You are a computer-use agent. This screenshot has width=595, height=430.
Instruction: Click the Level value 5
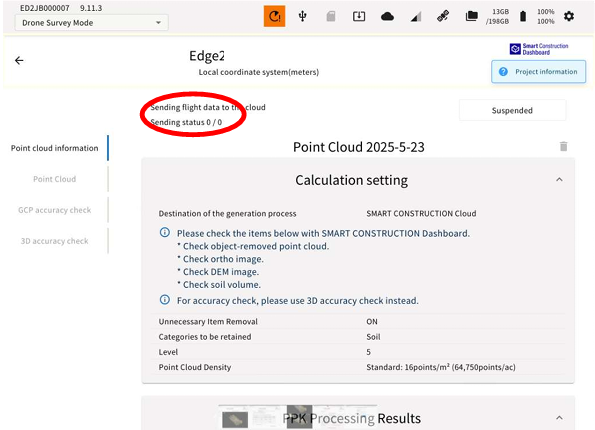tap(368, 352)
